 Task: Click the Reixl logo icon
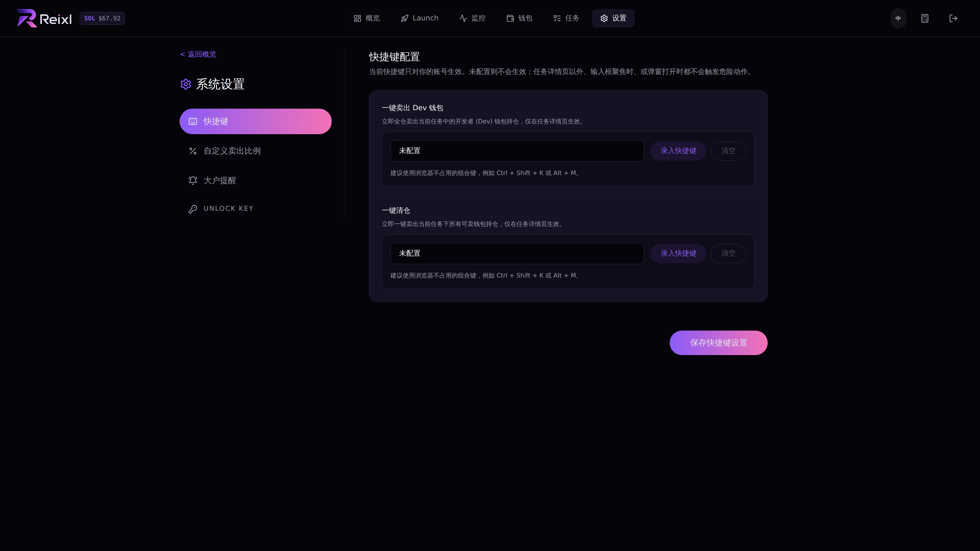click(27, 18)
